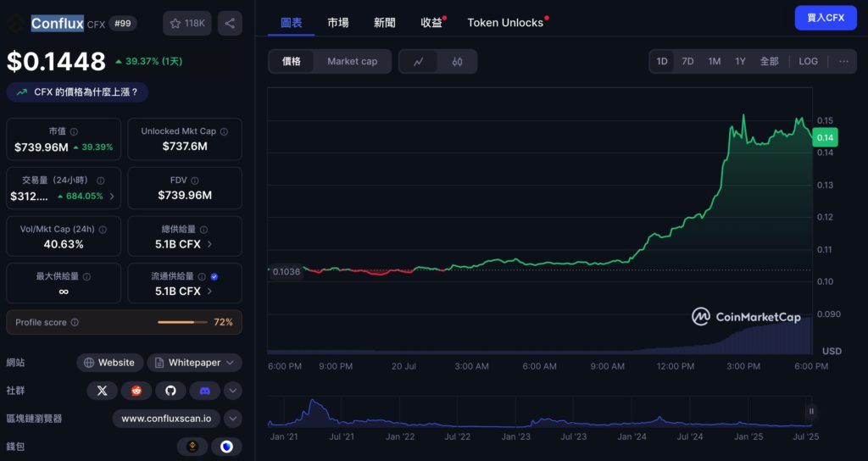Click the 0.1036 opening price label
868x461 pixels.
coord(286,272)
